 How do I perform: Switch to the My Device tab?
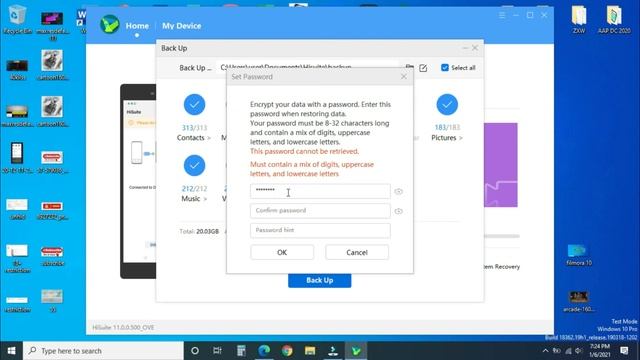coord(182,26)
